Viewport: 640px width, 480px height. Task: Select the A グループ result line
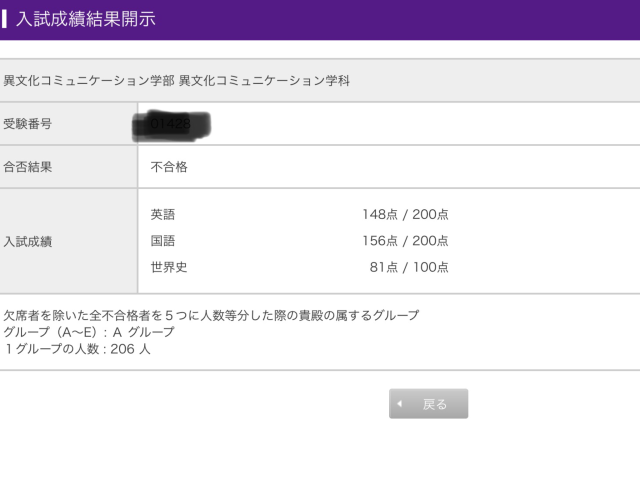click(x=89, y=332)
